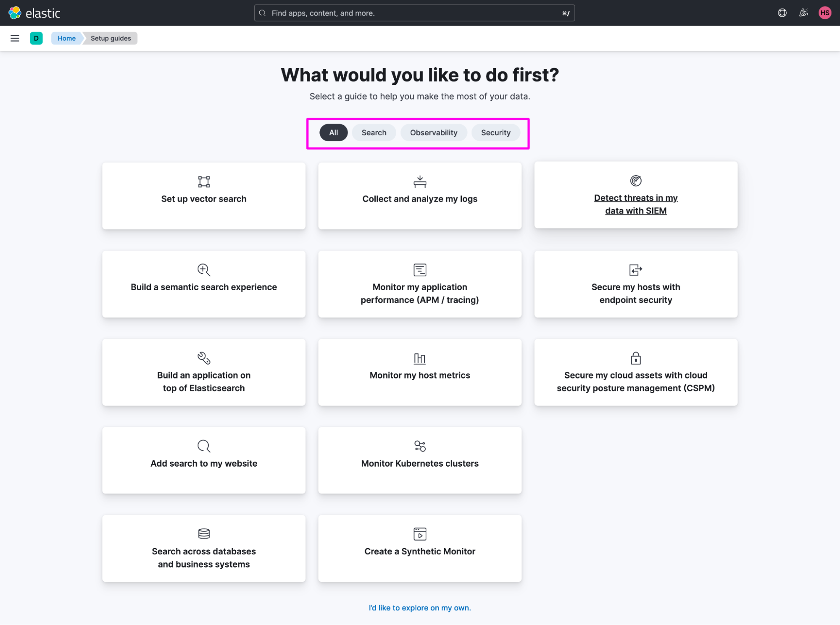Viewport: 840px width, 625px height.
Task: Select the Observability filter tab
Action: (x=434, y=133)
